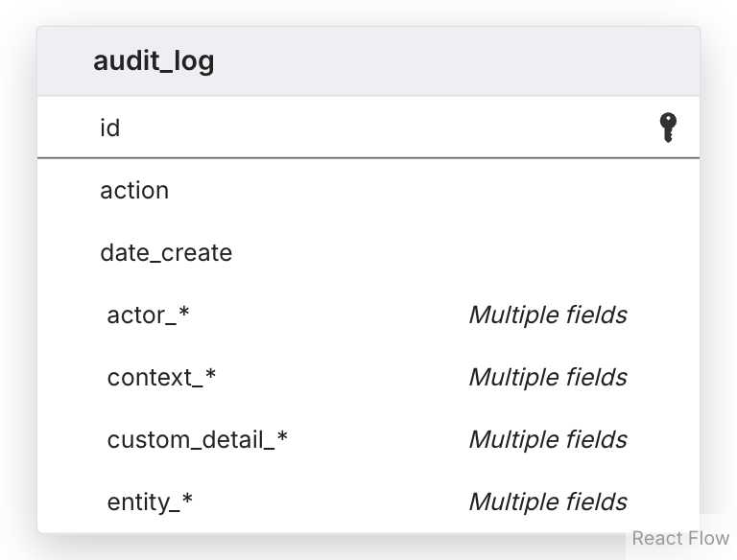737x560 pixels.
Task: Click Multiple fields beside actor_*
Action: tap(547, 315)
